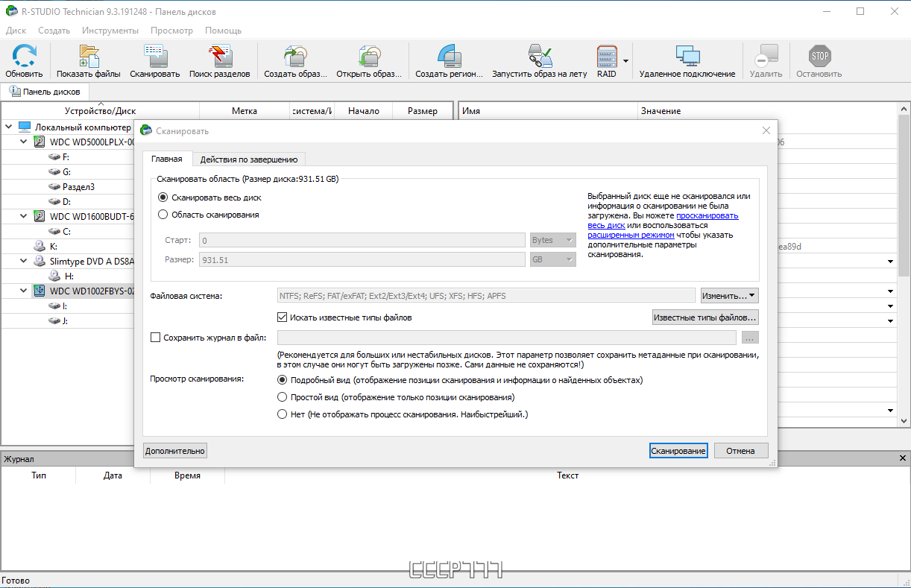Select the F: partition icon
Screen dimensions: 911x588
coord(54,157)
